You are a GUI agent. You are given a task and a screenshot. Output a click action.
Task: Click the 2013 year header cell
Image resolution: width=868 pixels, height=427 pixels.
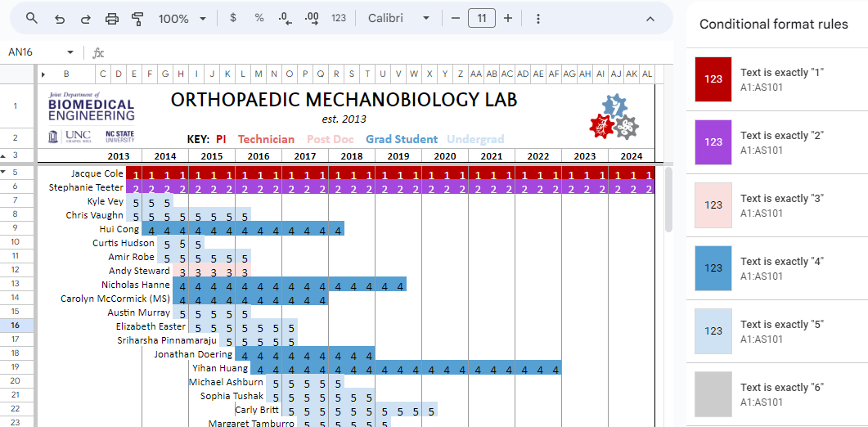click(x=119, y=156)
